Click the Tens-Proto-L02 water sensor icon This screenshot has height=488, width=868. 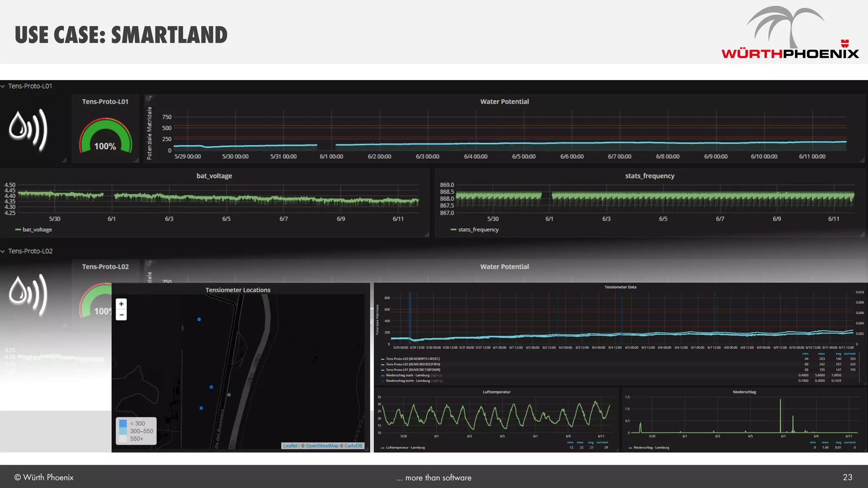tap(28, 295)
